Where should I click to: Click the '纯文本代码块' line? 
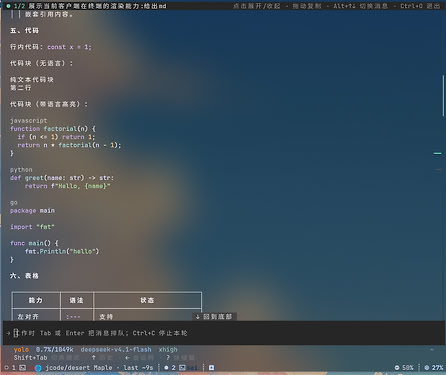[x=32, y=80]
